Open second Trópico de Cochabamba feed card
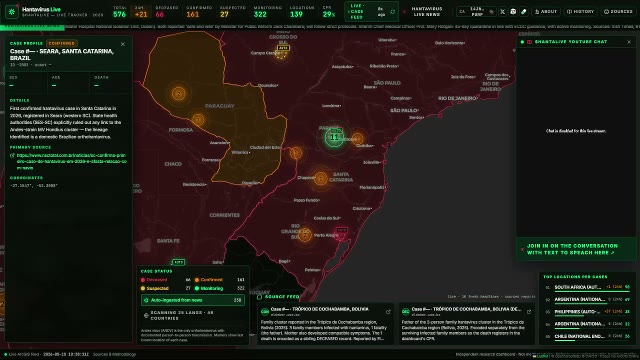Viewport: 640px width, 360px height. pyautogui.click(x=467, y=324)
